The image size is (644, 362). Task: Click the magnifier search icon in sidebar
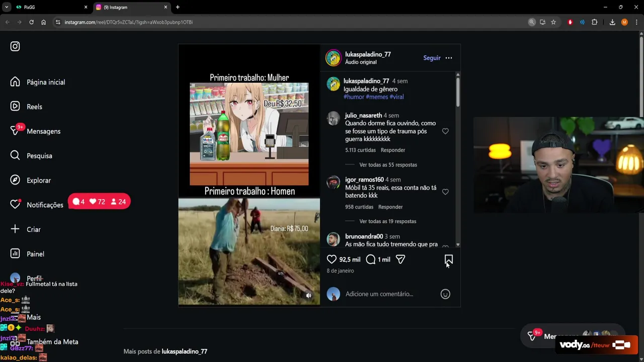pos(15,155)
